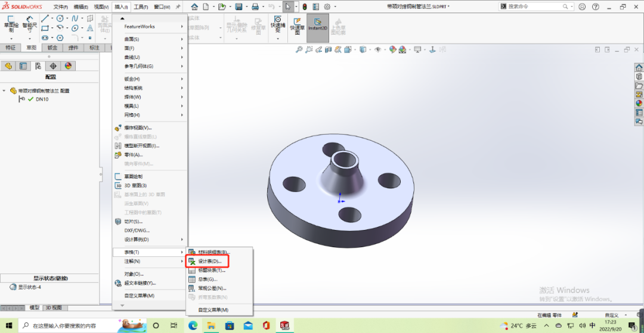Select the Straight Slot tool
The height and width of the screenshot is (333, 644).
[45, 38]
